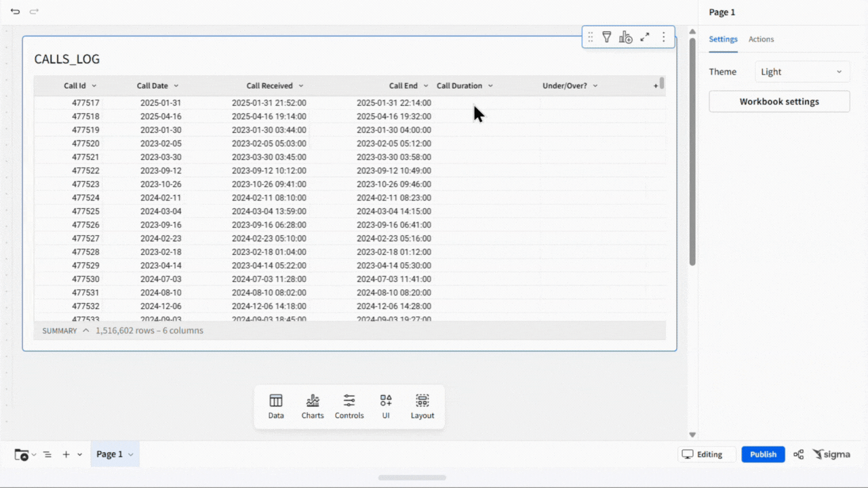Open dropdown beside folder versions icon
Image resolution: width=868 pixels, height=488 pixels.
click(x=34, y=455)
